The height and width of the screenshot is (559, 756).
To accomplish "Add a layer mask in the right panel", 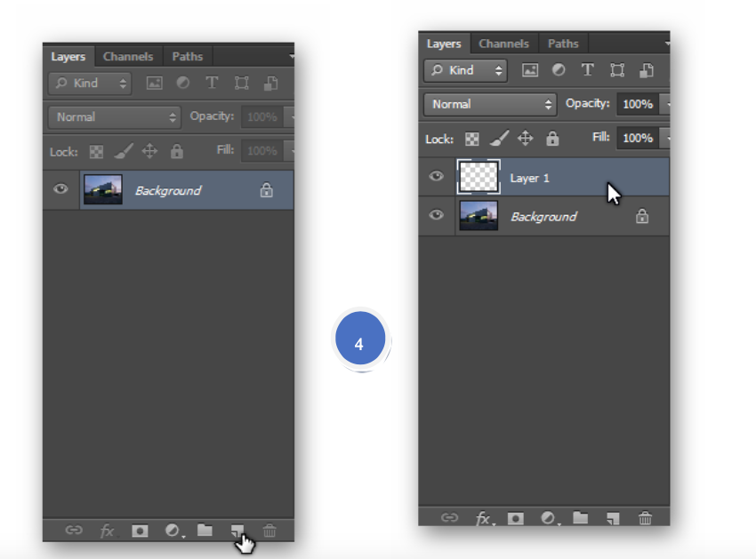I will pyautogui.click(x=515, y=518).
